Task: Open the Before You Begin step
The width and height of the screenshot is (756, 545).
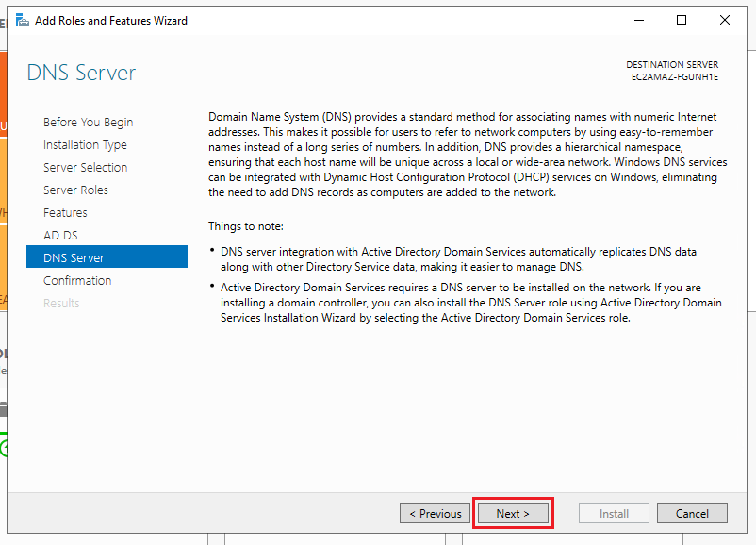Action: (89, 122)
